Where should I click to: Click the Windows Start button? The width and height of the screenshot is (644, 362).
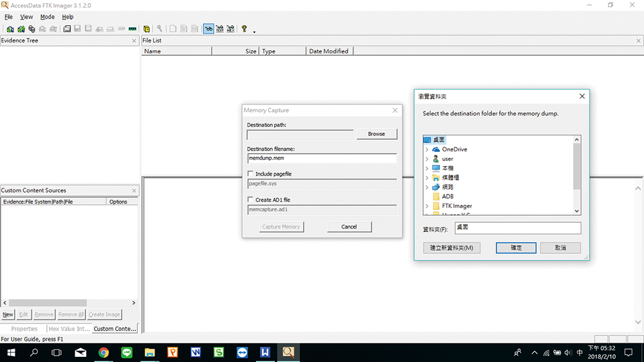point(11,352)
